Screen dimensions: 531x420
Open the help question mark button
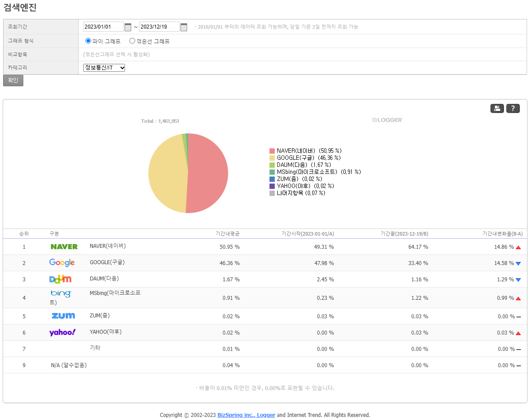[513, 108]
